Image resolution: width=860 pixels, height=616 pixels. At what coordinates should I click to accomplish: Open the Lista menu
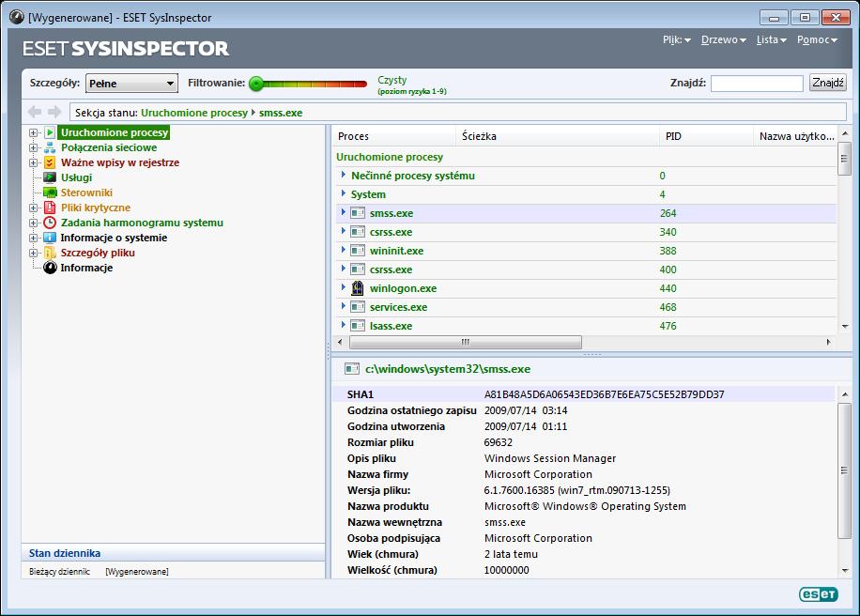(771, 39)
